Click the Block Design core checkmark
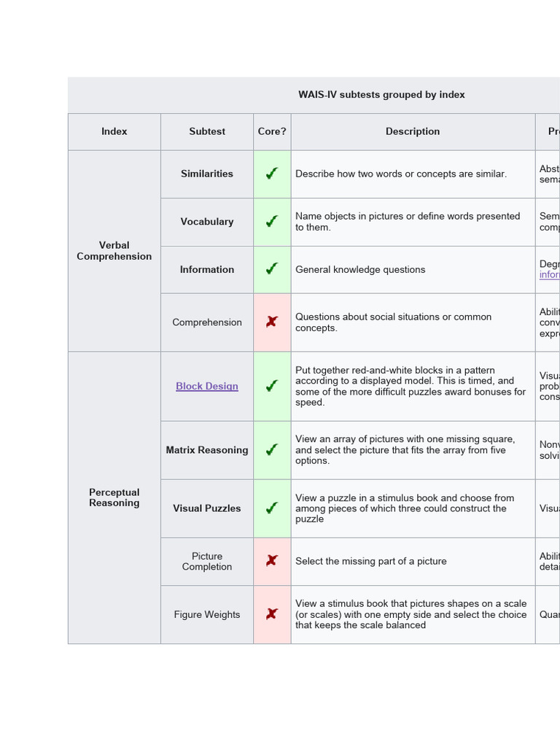The height and width of the screenshot is (747, 560). 272,386
